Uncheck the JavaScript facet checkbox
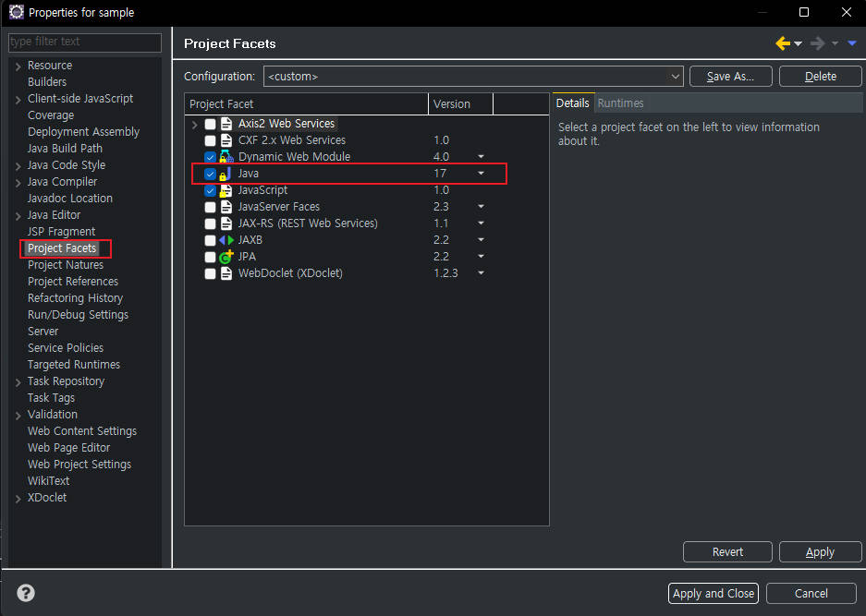866x616 pixels. click(210, 190)
